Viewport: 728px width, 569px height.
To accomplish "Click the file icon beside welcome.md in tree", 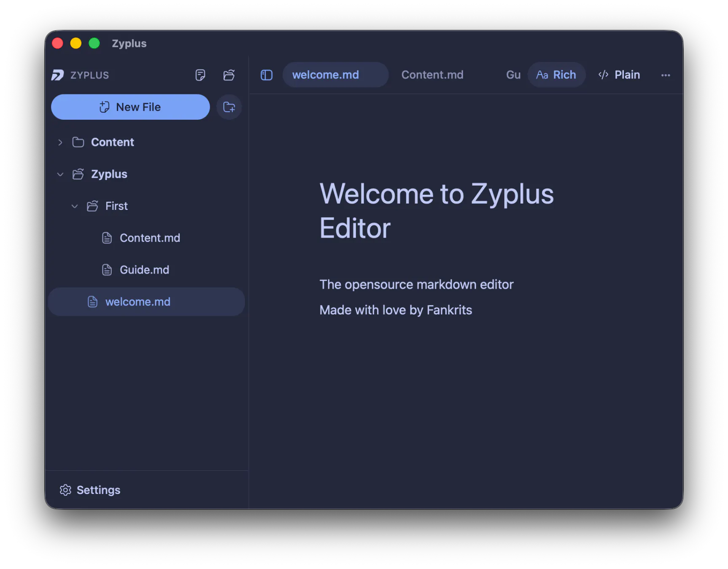I will (93, 302).
